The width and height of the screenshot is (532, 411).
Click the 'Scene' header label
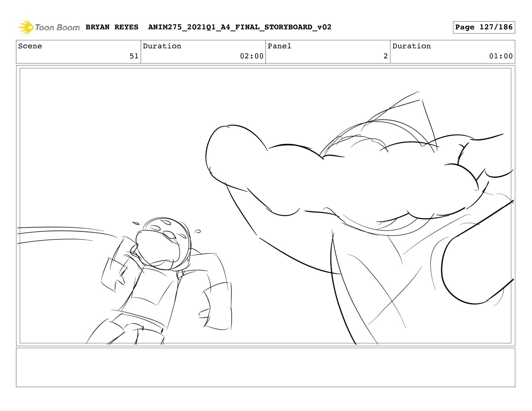click(30, 46)
